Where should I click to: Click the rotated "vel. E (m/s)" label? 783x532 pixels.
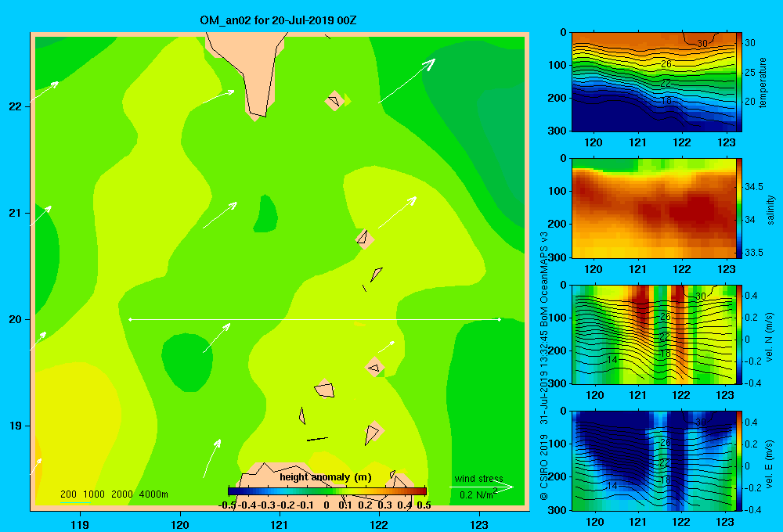[x=770, y=463]
